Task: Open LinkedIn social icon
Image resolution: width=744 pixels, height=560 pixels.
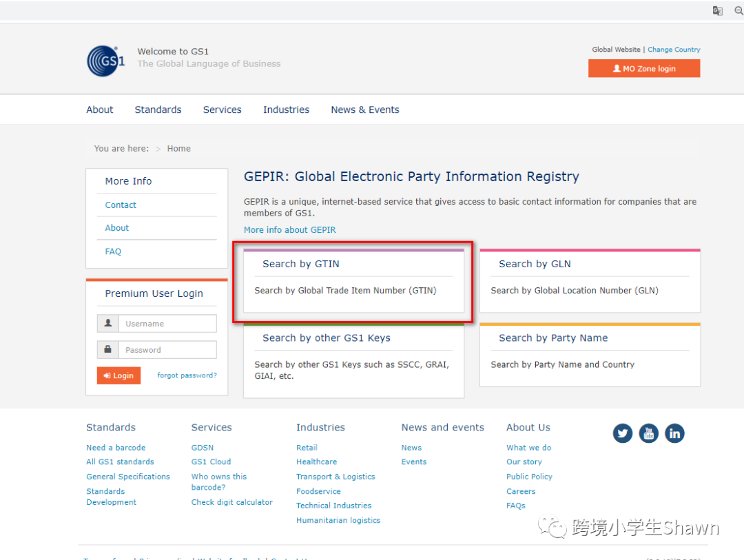Action: click(x=674, y=433)
